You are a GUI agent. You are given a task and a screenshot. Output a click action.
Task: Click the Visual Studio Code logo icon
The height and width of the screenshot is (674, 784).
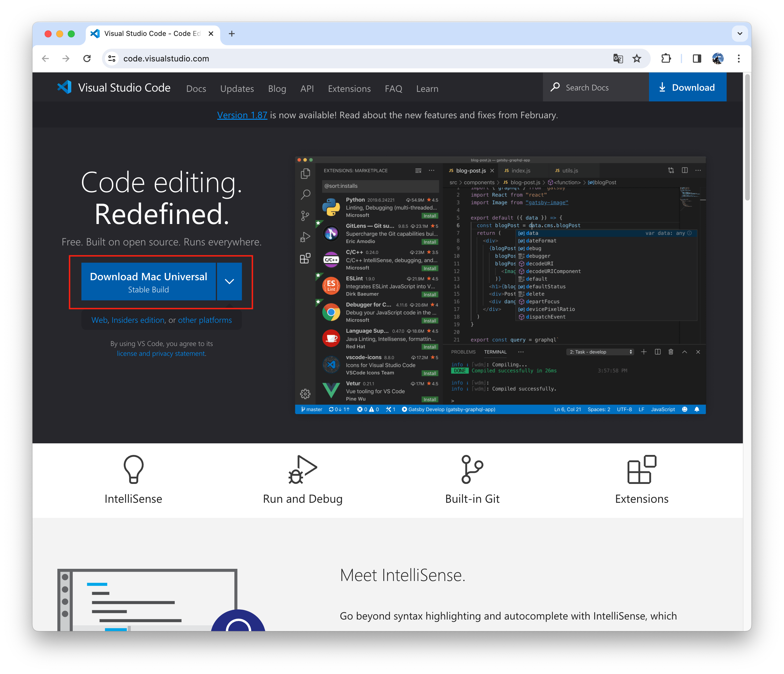64,88
